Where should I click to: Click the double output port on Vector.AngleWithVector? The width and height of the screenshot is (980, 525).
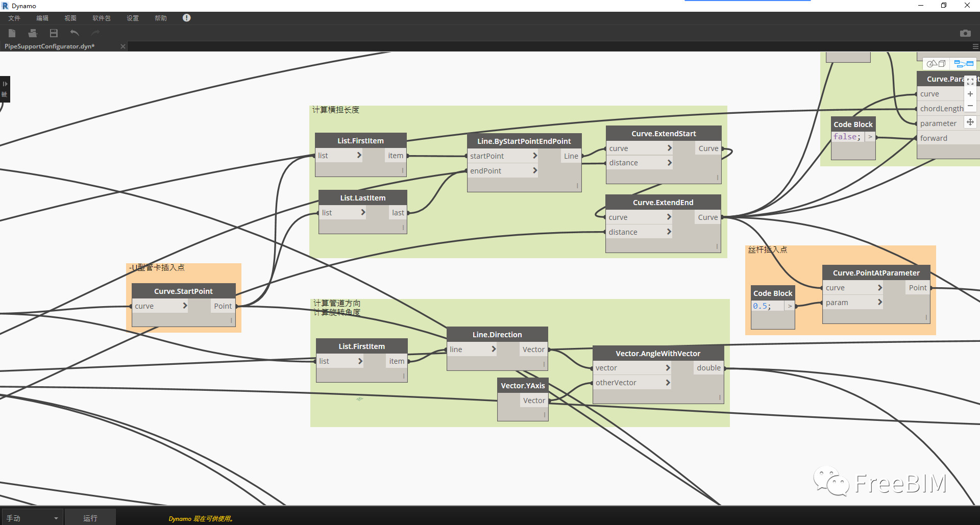(x=709, y=368)
